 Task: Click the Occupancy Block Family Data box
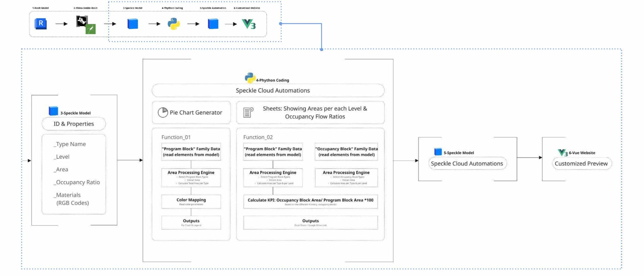[x=346, y=152]
